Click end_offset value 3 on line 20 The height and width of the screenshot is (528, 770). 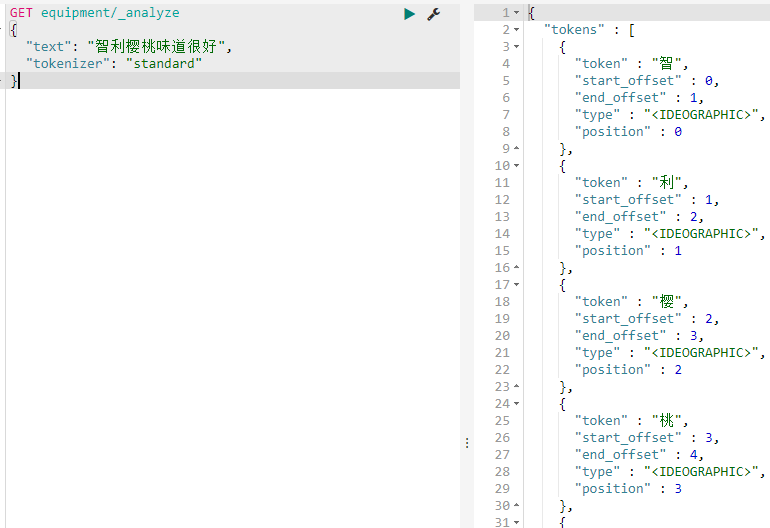(x=693, y=336)
